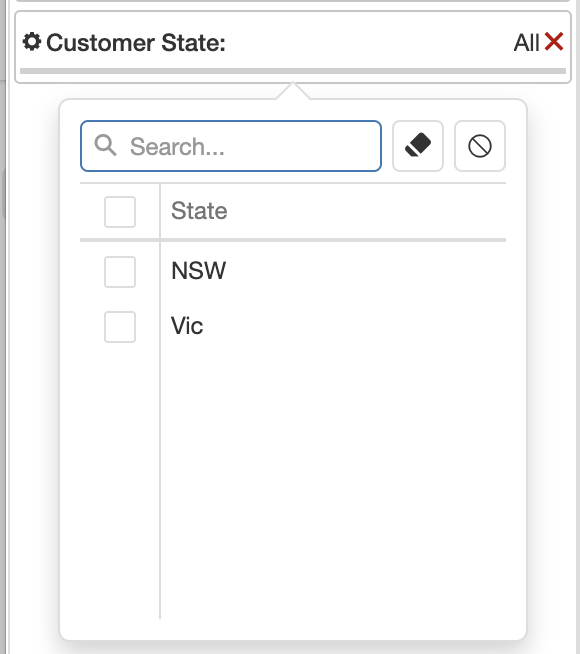Remove the Customer State filter with red X
This screenshot has height=654, width=580.
point(554,42)
